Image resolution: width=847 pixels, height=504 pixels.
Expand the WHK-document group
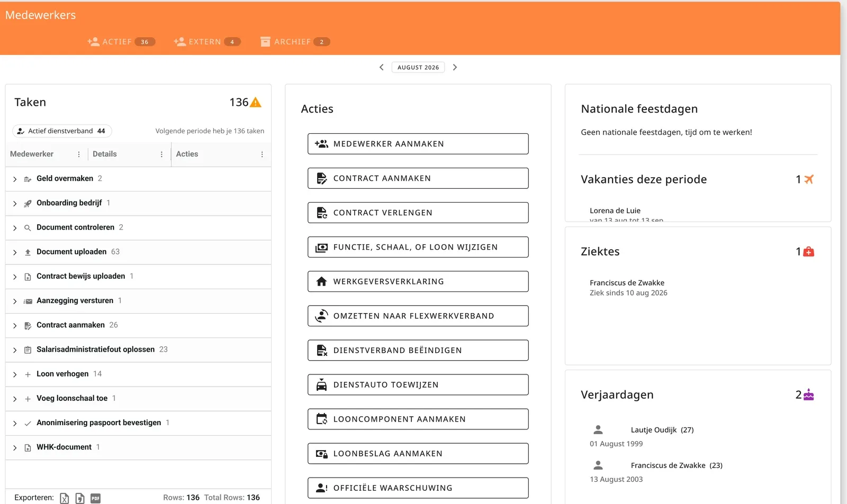tap(15, 447)
